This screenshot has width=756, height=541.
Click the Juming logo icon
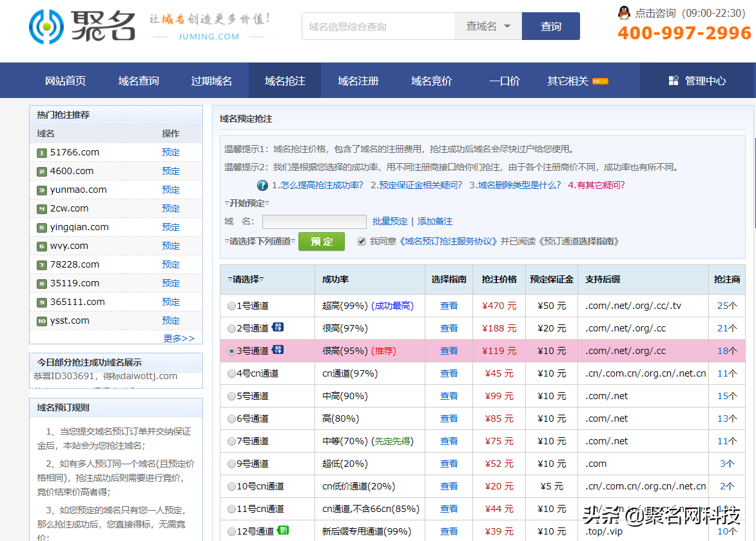[x=46, y=26]
